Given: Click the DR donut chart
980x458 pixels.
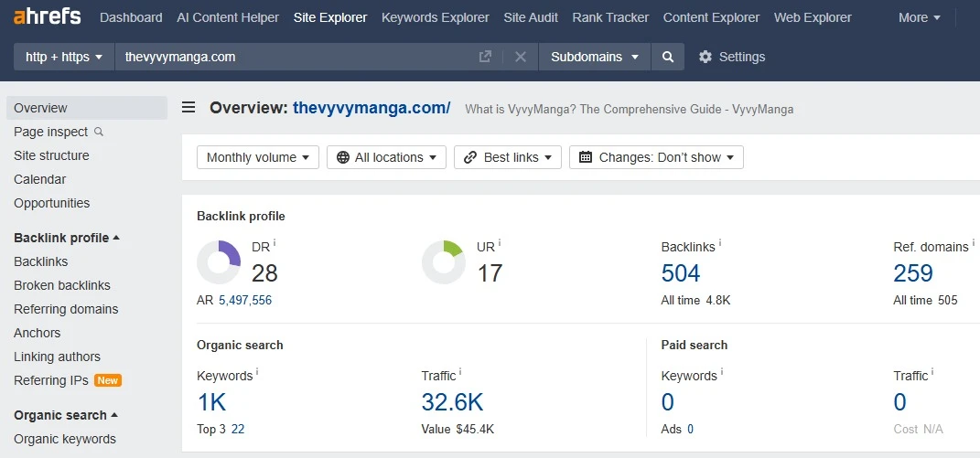Looking at the screenshot, I should [219, 262].
